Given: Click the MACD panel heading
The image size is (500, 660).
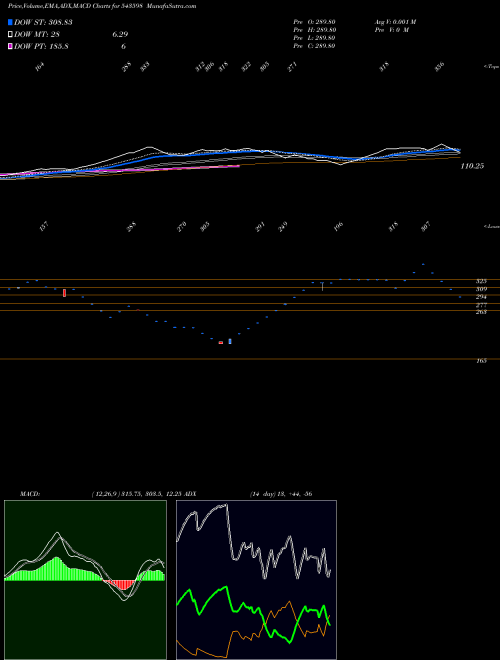Looking at the screenshot, I should click(x=30, y=494).
